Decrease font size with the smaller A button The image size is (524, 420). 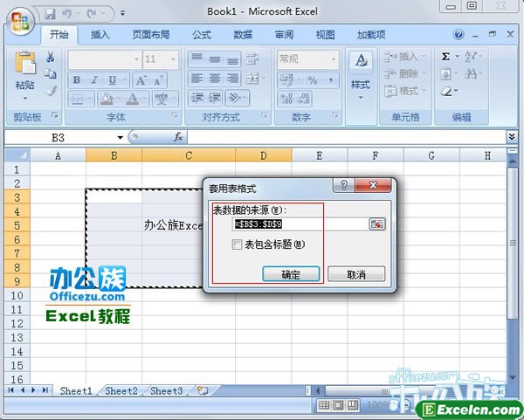[158, 80]
